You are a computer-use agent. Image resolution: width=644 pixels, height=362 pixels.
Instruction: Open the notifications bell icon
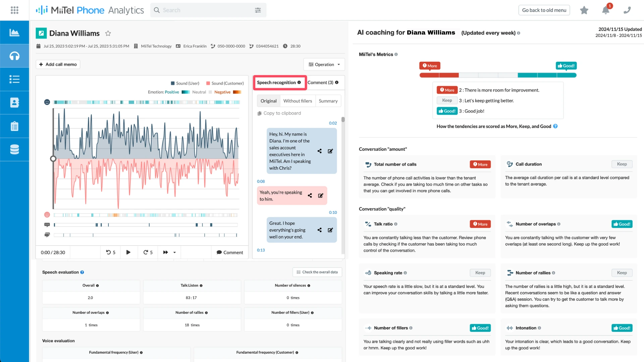605,10
